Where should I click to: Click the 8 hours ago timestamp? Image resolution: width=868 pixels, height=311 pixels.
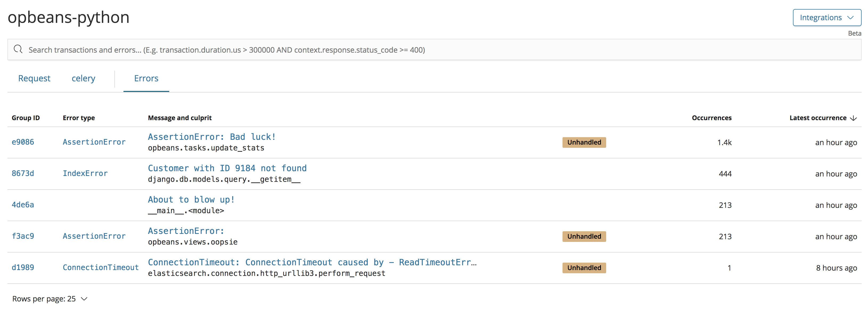coord(836,268)
